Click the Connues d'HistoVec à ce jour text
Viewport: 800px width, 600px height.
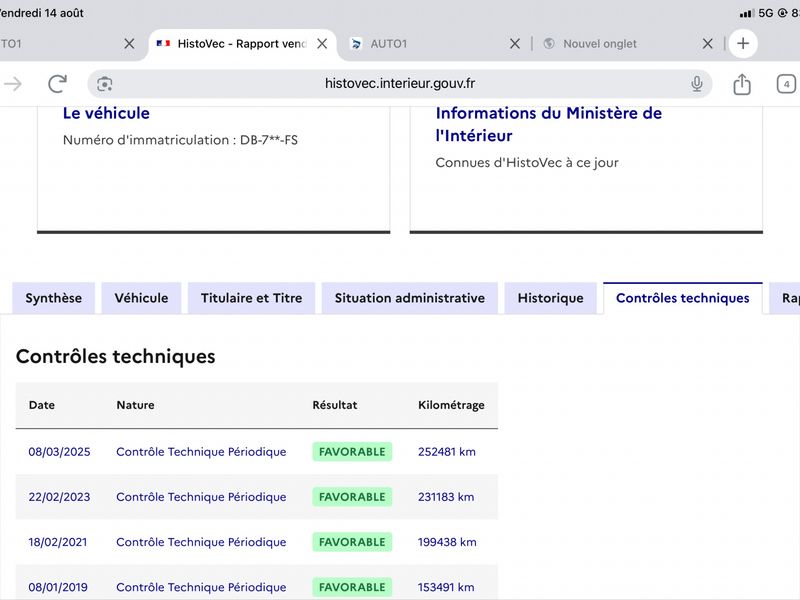point(527,163)
